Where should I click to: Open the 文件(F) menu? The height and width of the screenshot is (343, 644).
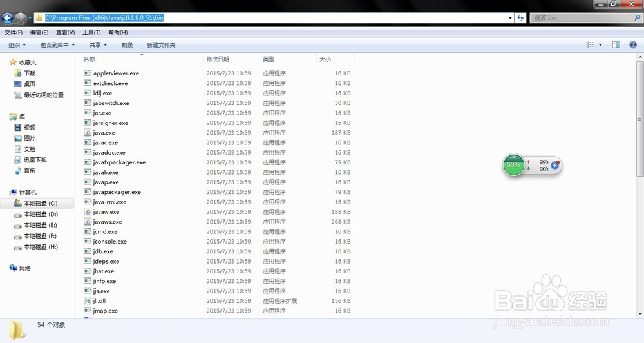13,32
